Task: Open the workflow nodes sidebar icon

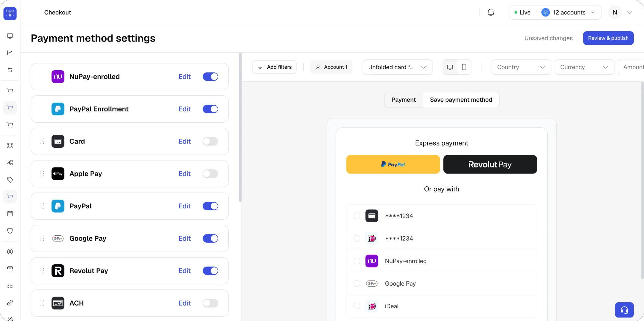Action: click(10, 163)
